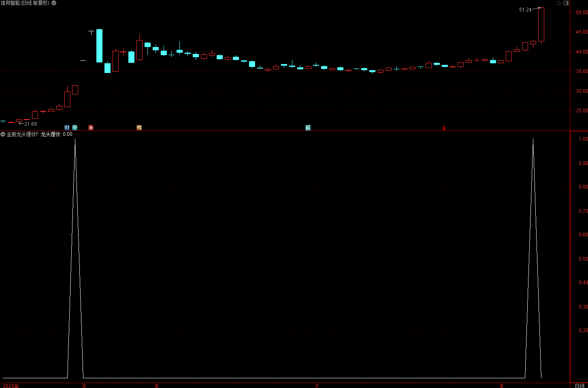Click the month 5 marker on time axis
The image size is (588, 388).
(x=85, y=386)
